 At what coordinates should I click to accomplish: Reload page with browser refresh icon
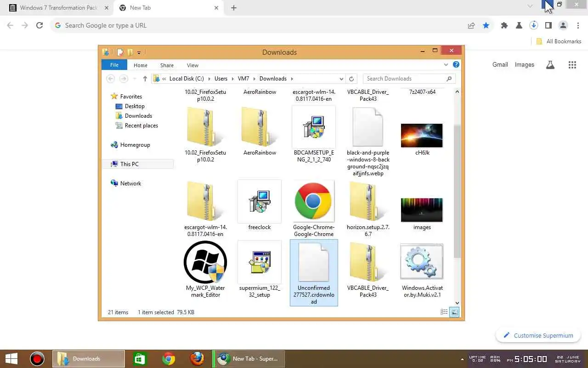(40, 26)
